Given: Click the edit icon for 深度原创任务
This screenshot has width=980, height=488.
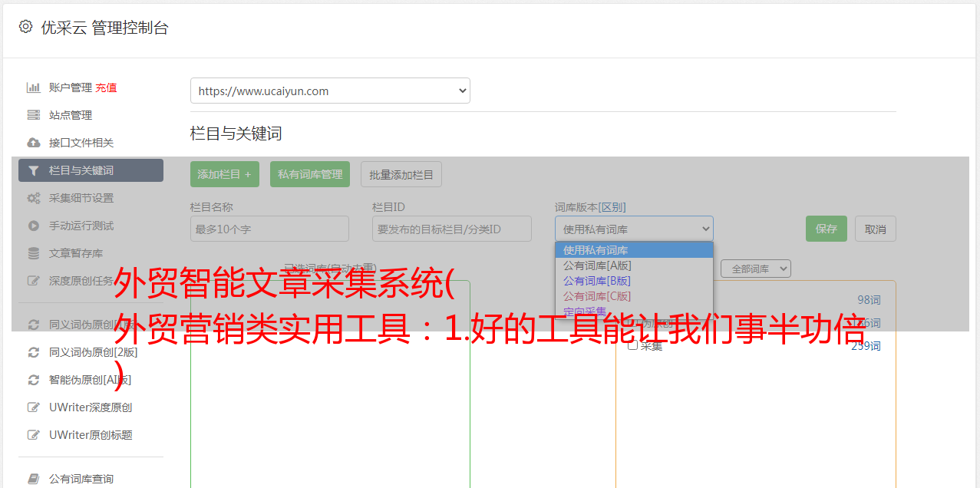Looking at the screenshot, I should pyautogui.click(x=33, y=281).
